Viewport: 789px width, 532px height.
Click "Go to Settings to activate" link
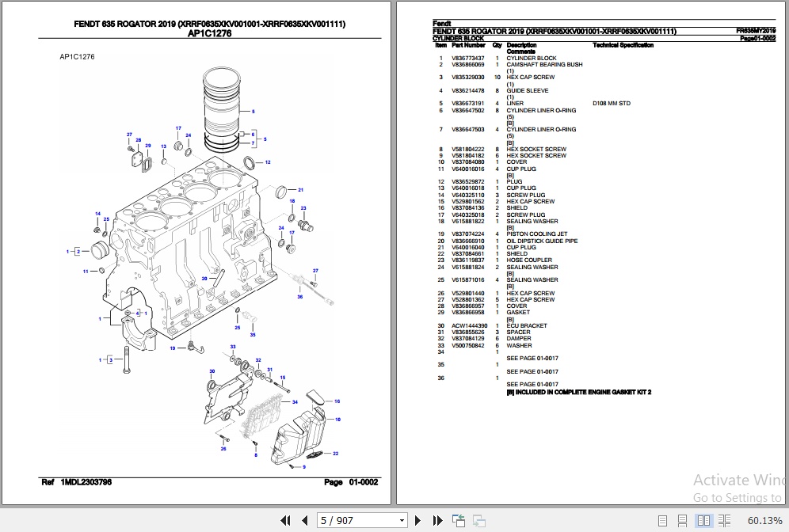pos(735,498)
